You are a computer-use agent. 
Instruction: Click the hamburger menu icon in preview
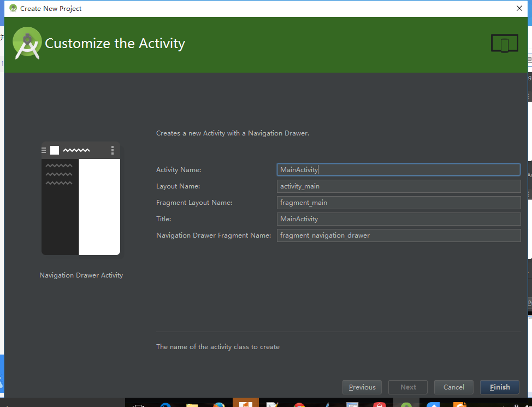click(x=44, y=150)
